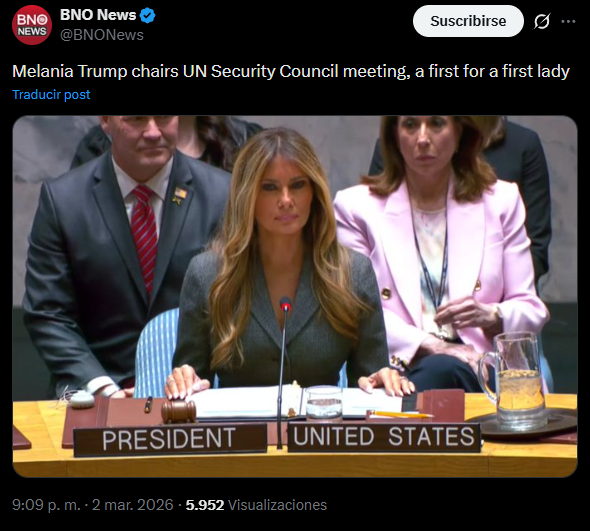Click the UNITED STATES nameplate in the photo
The width and height of the screenshot is (590, 531).
click(384, 437)
